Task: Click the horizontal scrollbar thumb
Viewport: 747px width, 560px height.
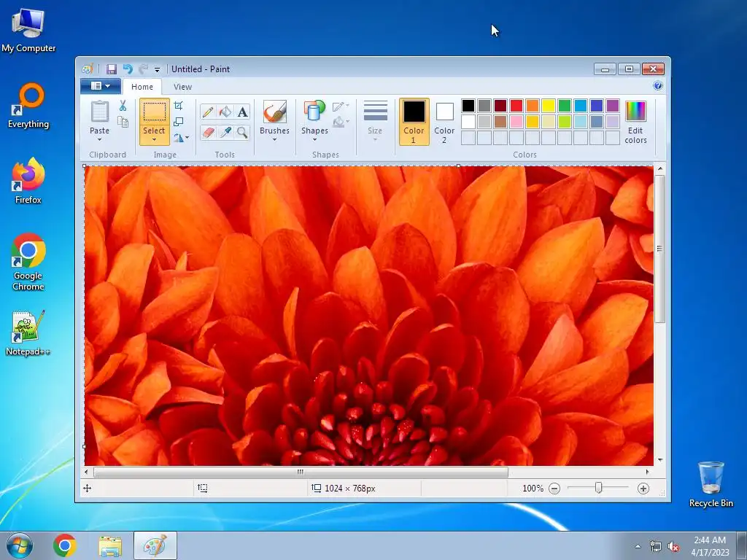Action: 301,472
